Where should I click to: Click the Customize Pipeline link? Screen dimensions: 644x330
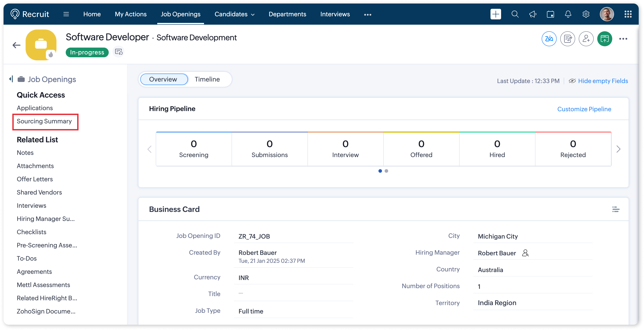(584, 109)
